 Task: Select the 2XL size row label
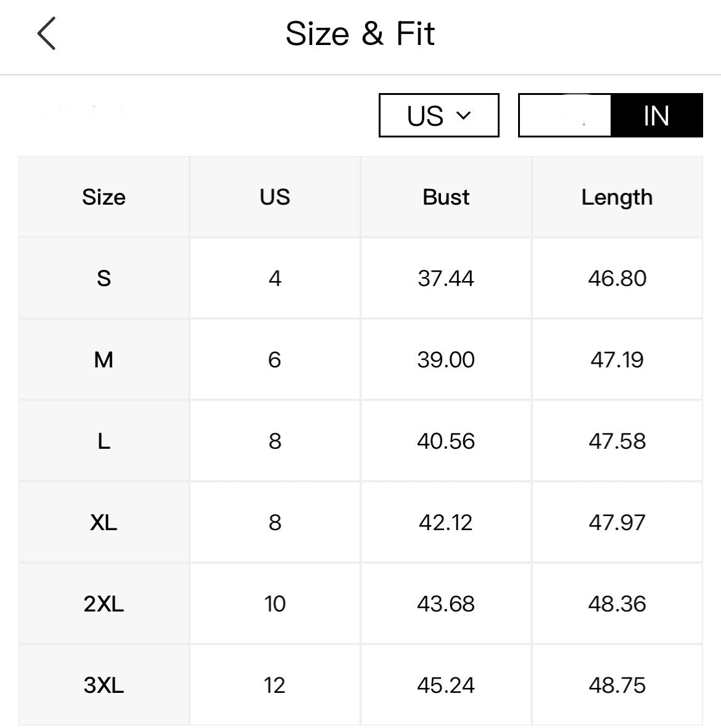104,604
